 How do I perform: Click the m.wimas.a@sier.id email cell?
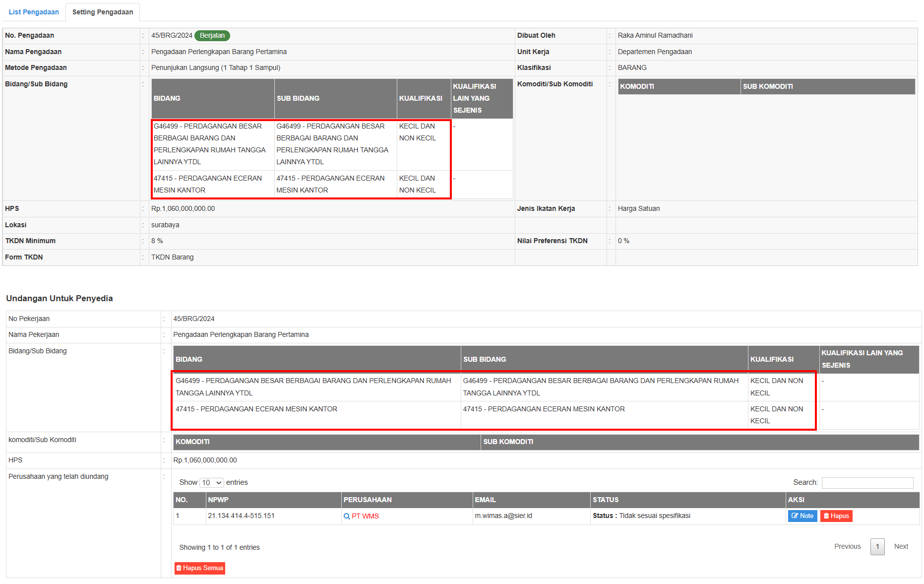point(503,516)
